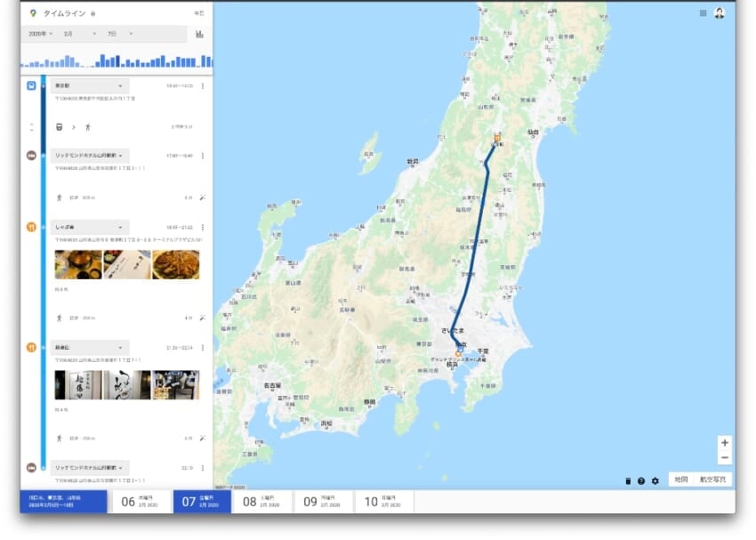This screenshot has width=756, height=540.
Task: Select the 08 date tab
Action: [261, 502]
